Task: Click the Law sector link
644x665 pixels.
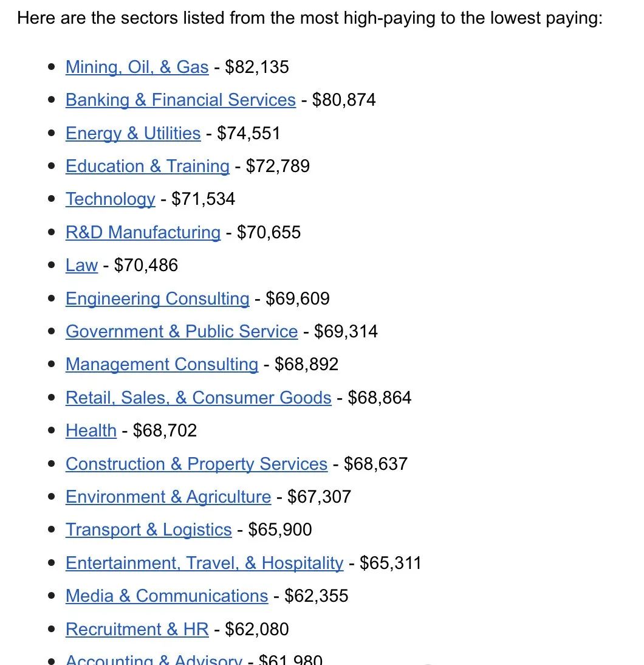Action: 81,265
